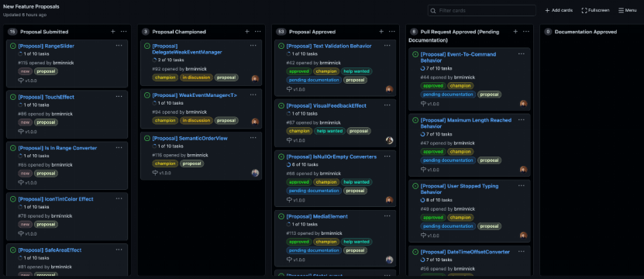The image size is (644, 279).
Task: Open User Stopped Typing Behavior card ellipsis menu
Action: click(522, 185)
